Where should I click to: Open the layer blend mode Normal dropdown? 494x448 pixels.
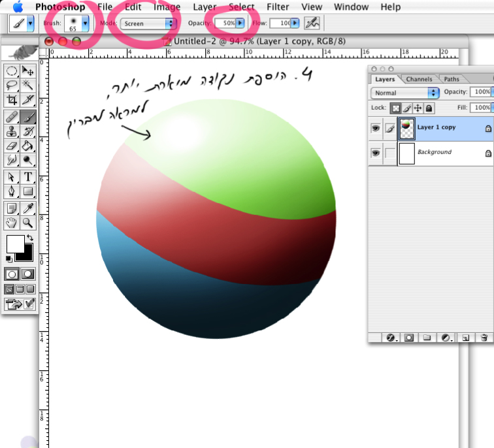(405, 93)
